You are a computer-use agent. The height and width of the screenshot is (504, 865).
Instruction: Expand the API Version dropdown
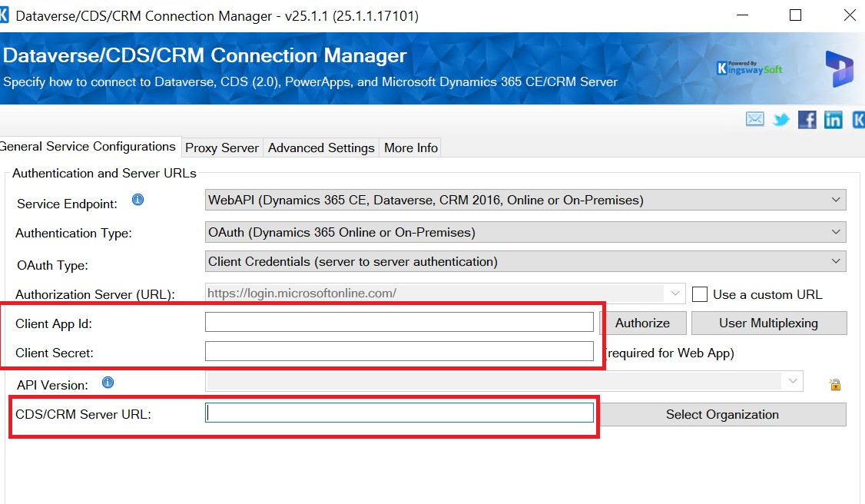click(793, 381)
